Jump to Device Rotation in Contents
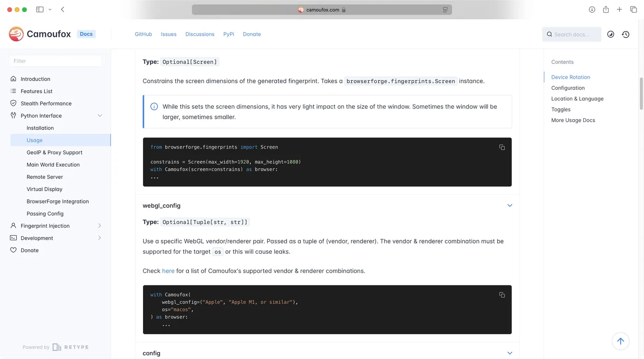This screenshot has height=359, width=644. [x=570, y=77]
